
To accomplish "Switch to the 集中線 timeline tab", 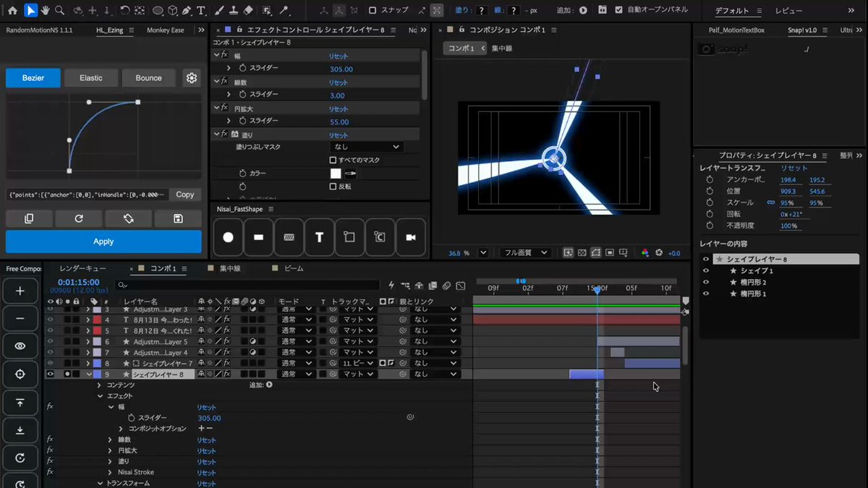I will coord(230,268).
